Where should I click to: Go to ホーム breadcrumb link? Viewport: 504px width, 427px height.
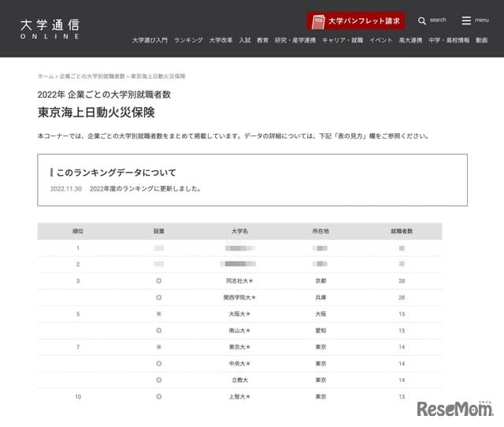coord(46,76)
